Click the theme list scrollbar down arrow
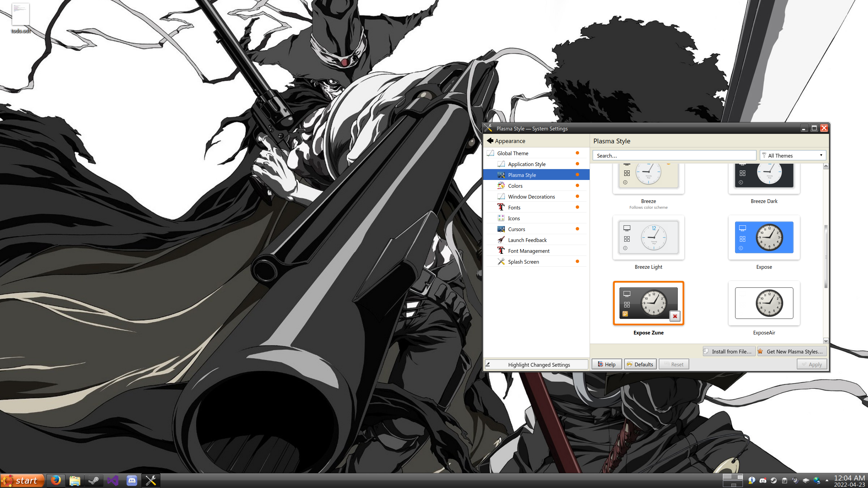The width and height of the screenshot is (868, 488). point(826,341)
